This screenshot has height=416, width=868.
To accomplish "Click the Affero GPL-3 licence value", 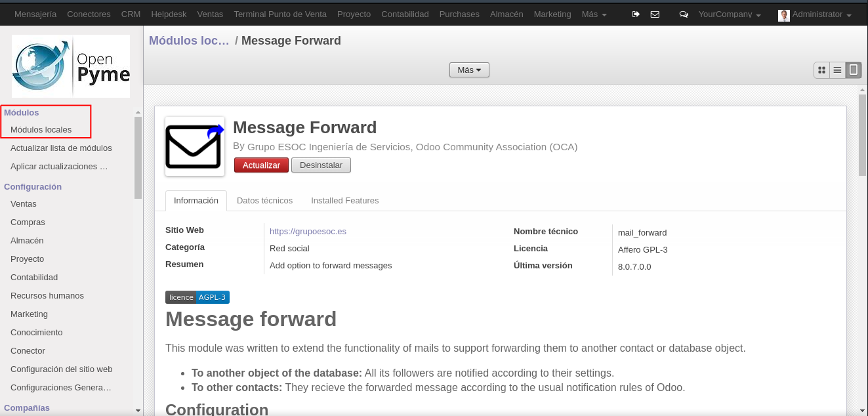I will 643,250.
